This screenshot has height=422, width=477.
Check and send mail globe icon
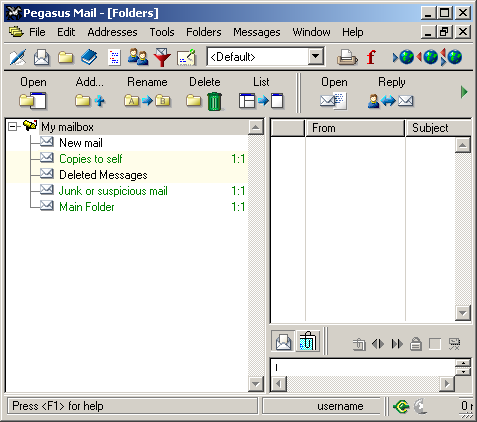click(451, 57)
